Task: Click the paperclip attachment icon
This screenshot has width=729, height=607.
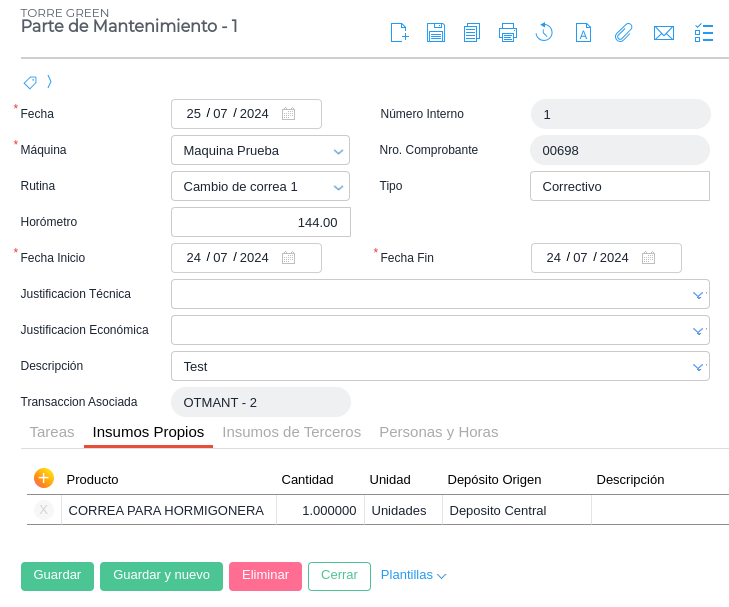Action: pyautogui.click(x=623, y=33)
